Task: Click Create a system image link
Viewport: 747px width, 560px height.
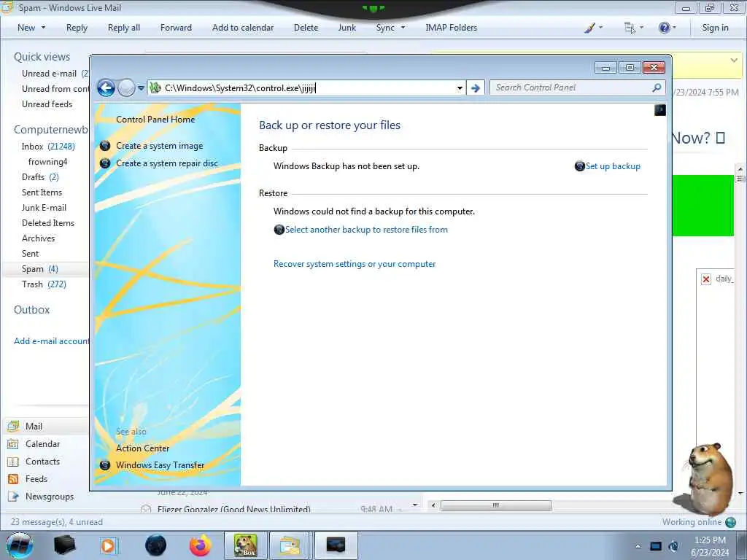Action: pos(160,146)
